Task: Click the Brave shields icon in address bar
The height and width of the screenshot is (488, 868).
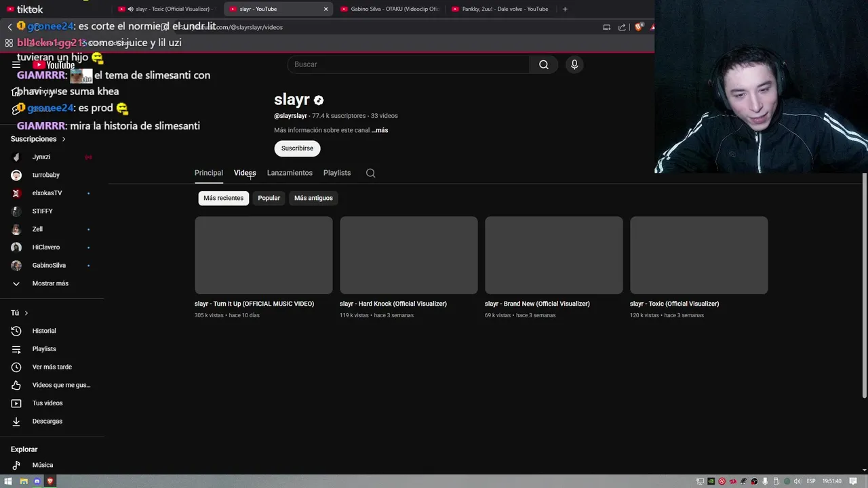Action: 638,27
